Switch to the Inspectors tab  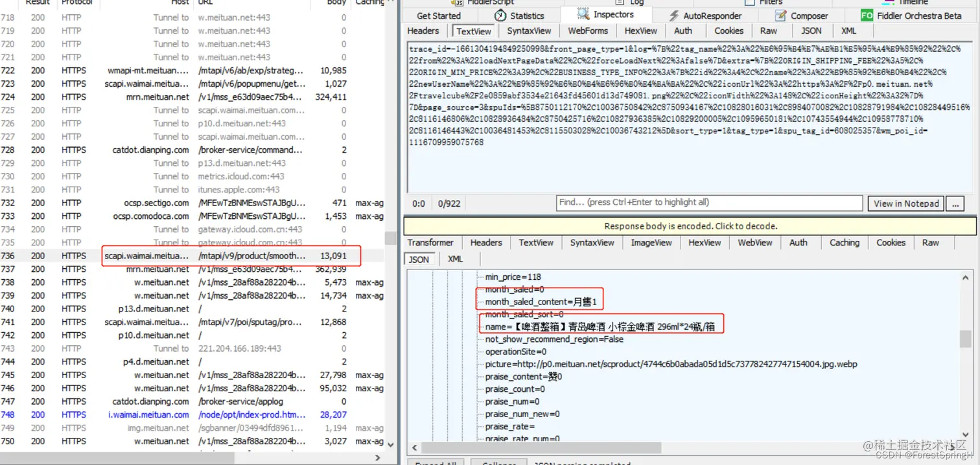coord(605,14)
